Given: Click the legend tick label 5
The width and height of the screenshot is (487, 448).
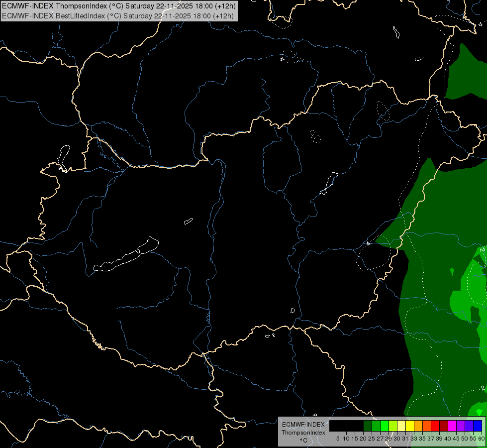Looking at the screenshot, I should 338,439.
